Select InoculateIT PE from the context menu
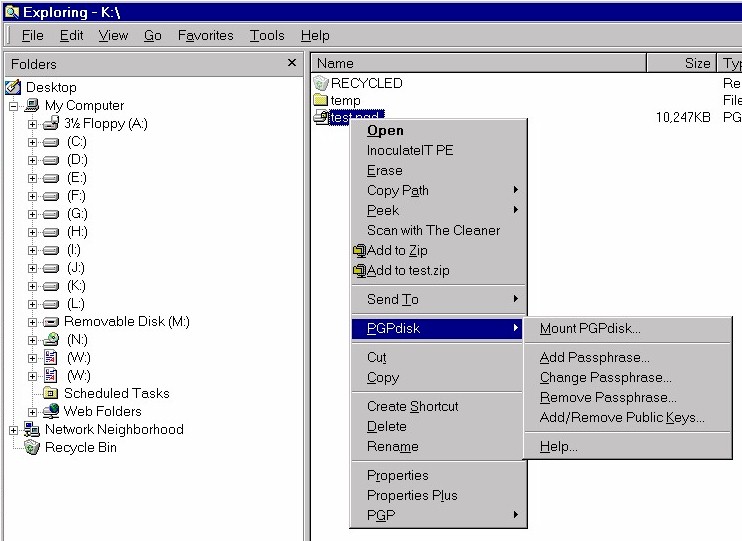 pyautogui.click(x=439, y=151)
